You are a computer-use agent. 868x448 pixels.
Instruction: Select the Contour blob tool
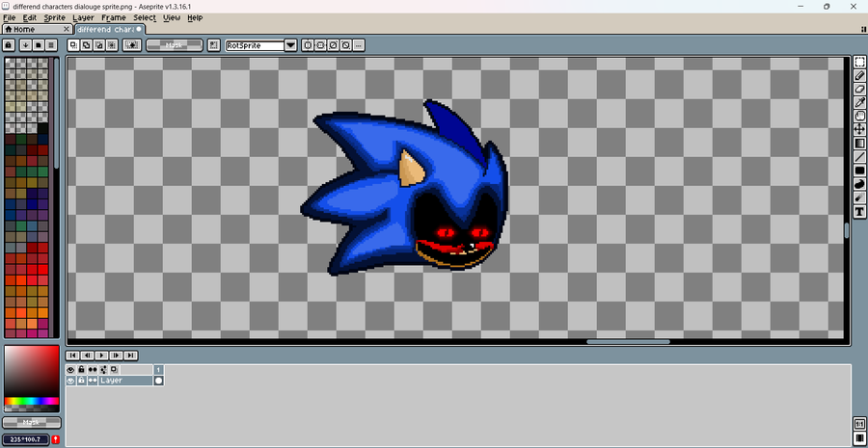859,184
